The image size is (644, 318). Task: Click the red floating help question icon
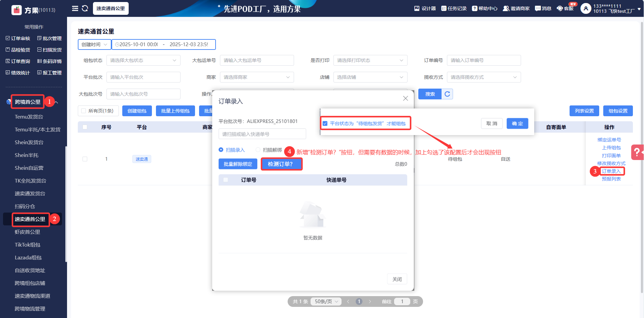[637, 152]
